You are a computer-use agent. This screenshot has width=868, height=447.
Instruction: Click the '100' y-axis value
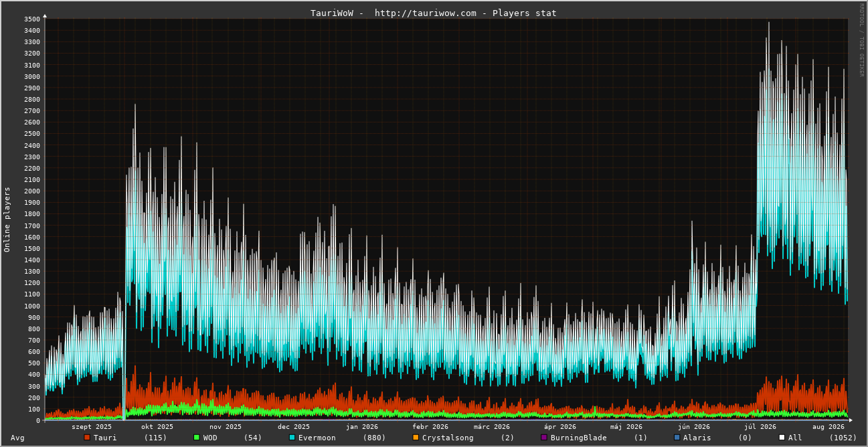point(34,409)
